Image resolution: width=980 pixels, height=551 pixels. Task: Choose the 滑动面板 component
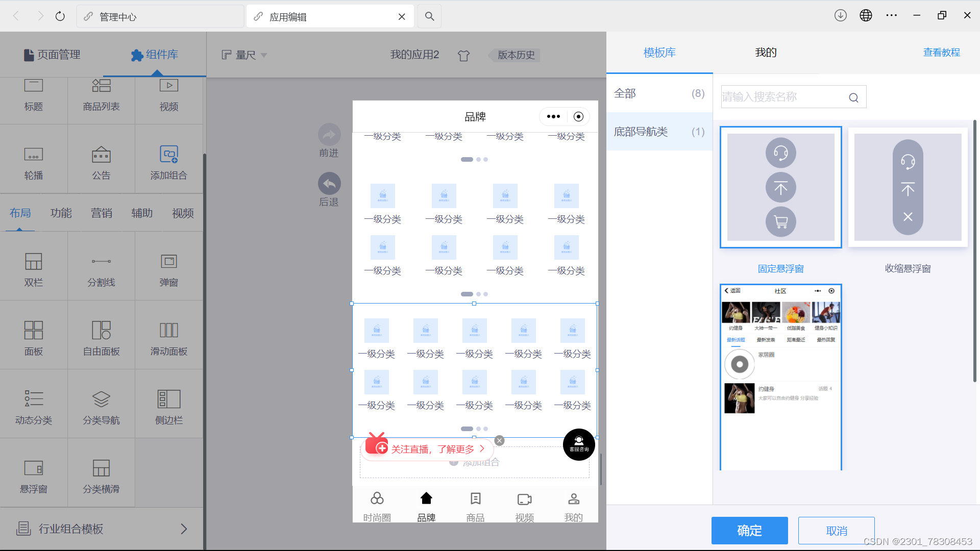168,337
